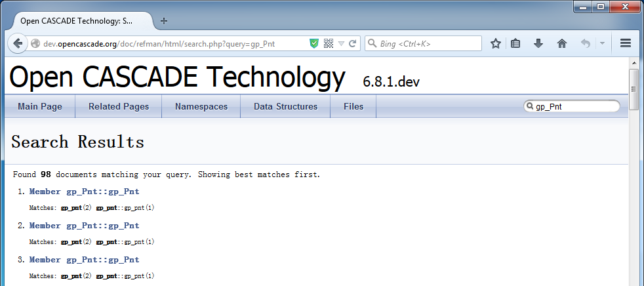Reload the page with the refresh icon
The height and width of the screenshot is (286, 644).
(x=352, y=43)
